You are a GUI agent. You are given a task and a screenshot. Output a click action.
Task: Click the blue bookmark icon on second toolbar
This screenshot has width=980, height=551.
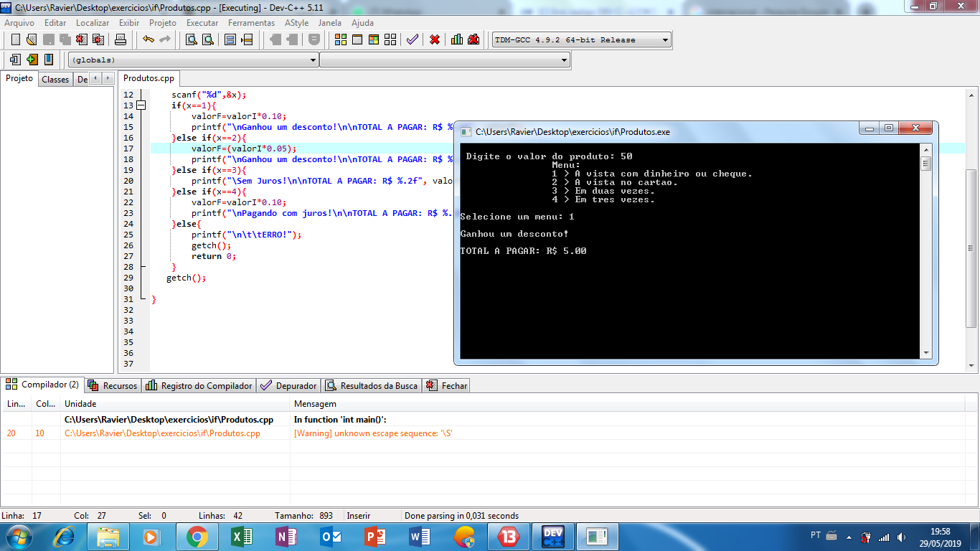[49, 60]
